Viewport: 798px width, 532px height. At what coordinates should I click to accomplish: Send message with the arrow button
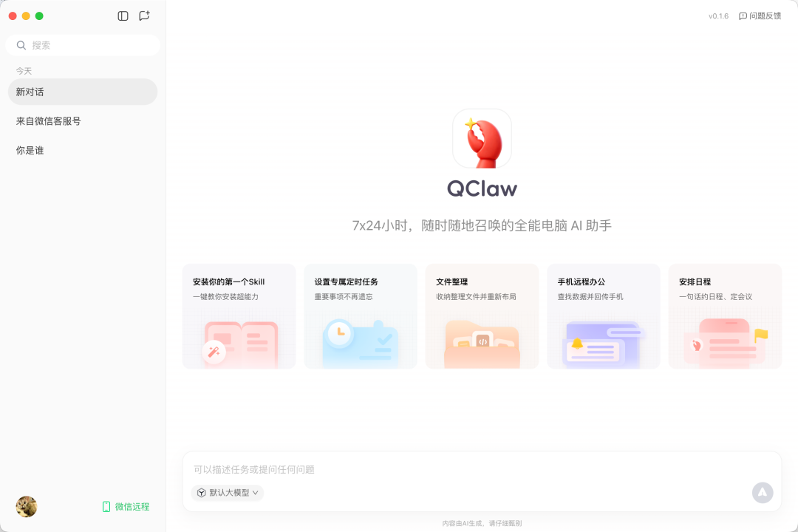coord(763,492)
